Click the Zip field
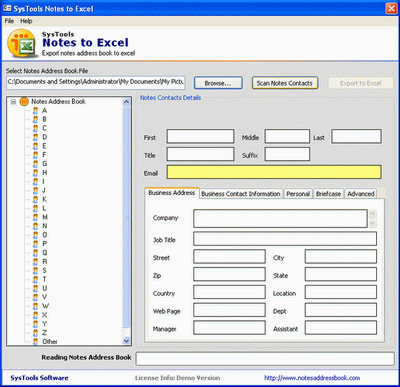Screen dimensions: 400x387 click(x=229, y=274)
